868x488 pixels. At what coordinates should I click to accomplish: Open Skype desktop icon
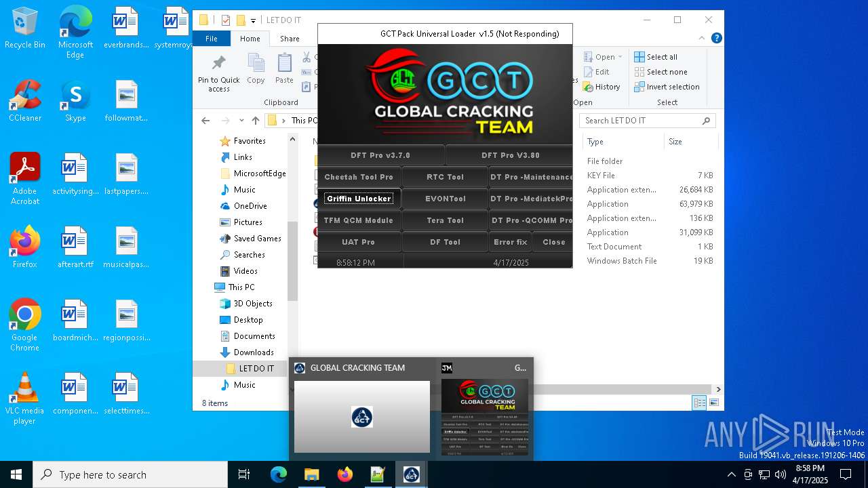[x=75, y=101]
